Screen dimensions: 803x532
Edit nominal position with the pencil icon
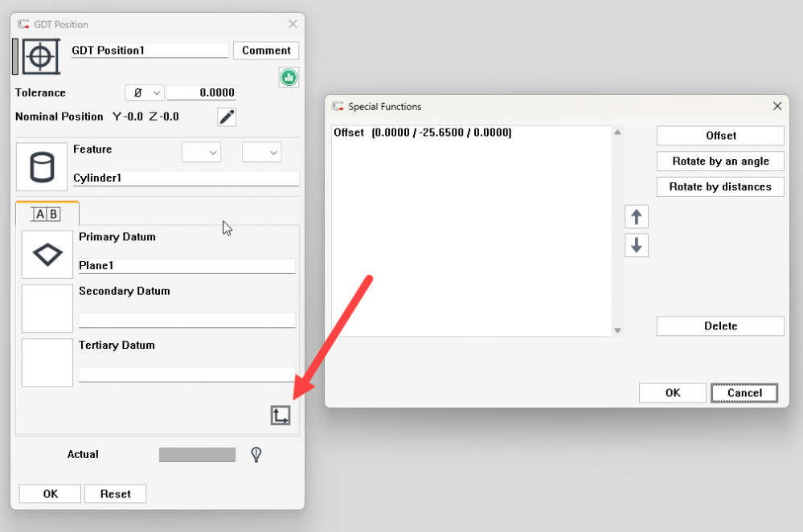[x=227, y=117]
